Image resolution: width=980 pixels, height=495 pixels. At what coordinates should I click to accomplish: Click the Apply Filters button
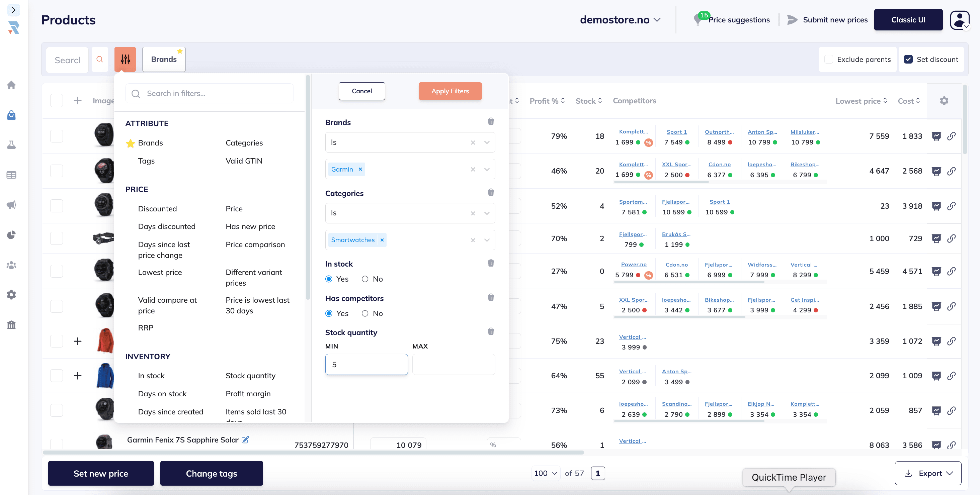click(450, 91)
